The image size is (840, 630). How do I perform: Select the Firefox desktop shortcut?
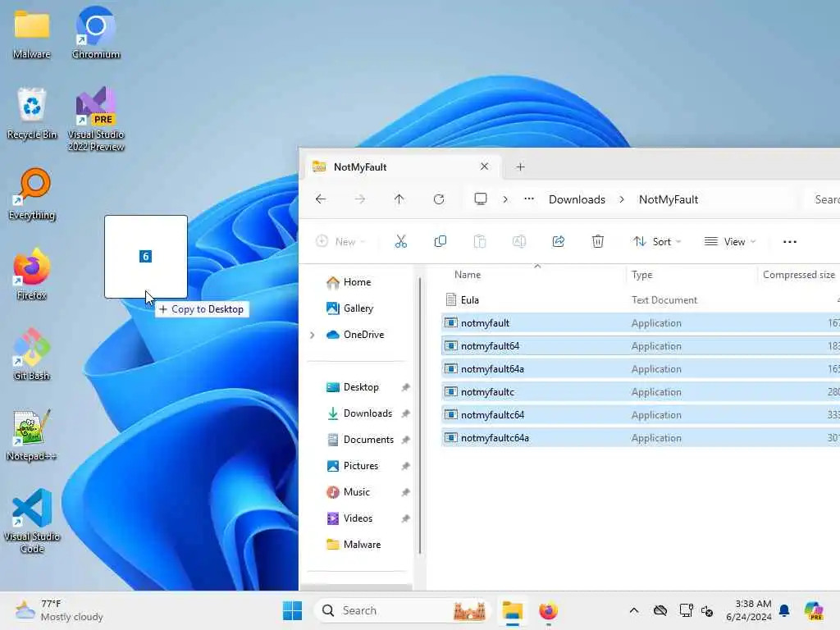[x=32, y=274]
